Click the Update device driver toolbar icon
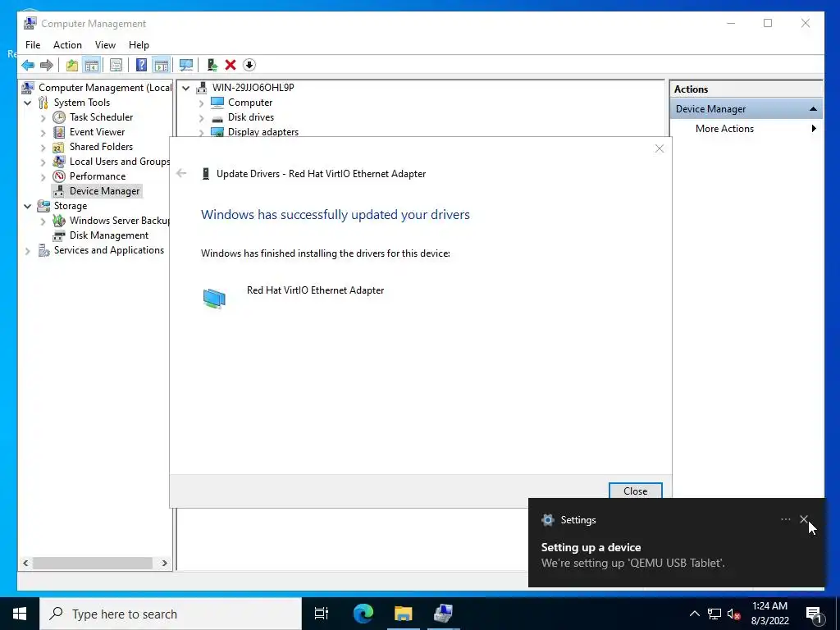Viewport: 840px width, 630px height. pos(212,66)
